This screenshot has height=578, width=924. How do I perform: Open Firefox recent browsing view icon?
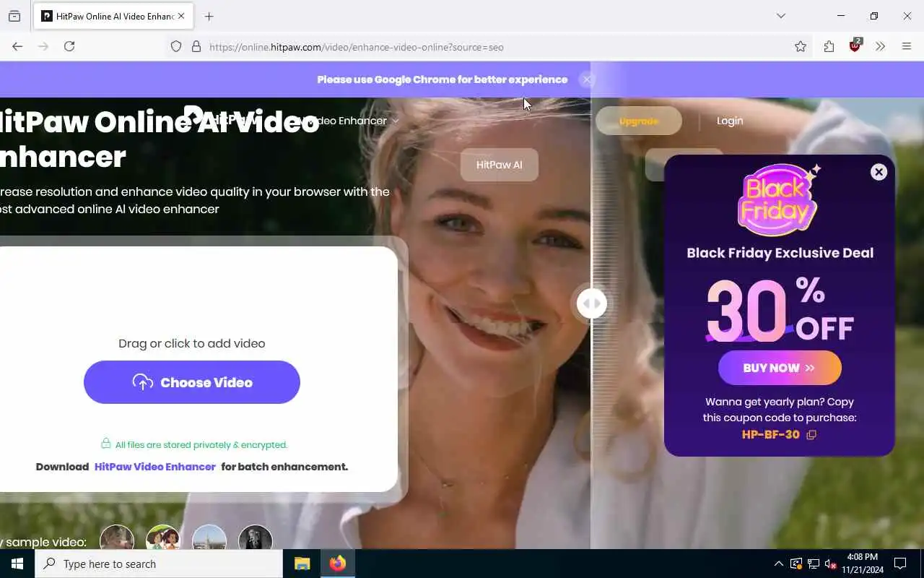pos(14,16)
